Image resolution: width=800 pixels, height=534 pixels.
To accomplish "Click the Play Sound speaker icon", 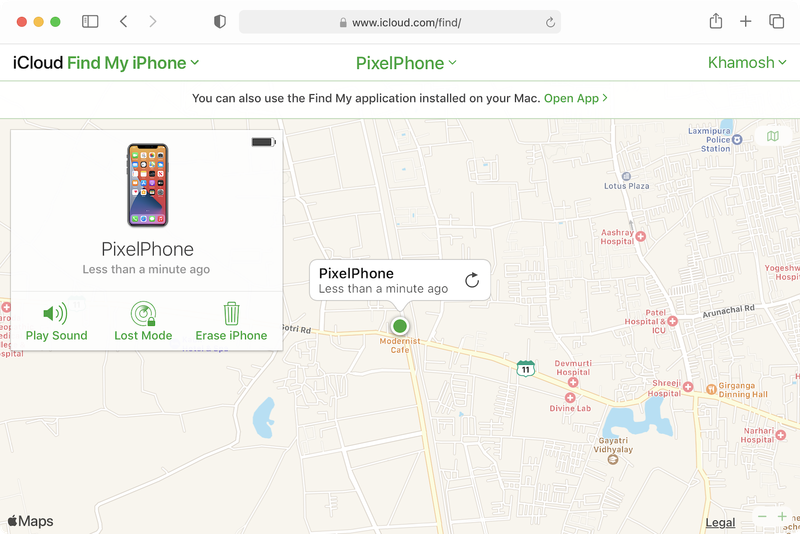I will click(55, 313).
